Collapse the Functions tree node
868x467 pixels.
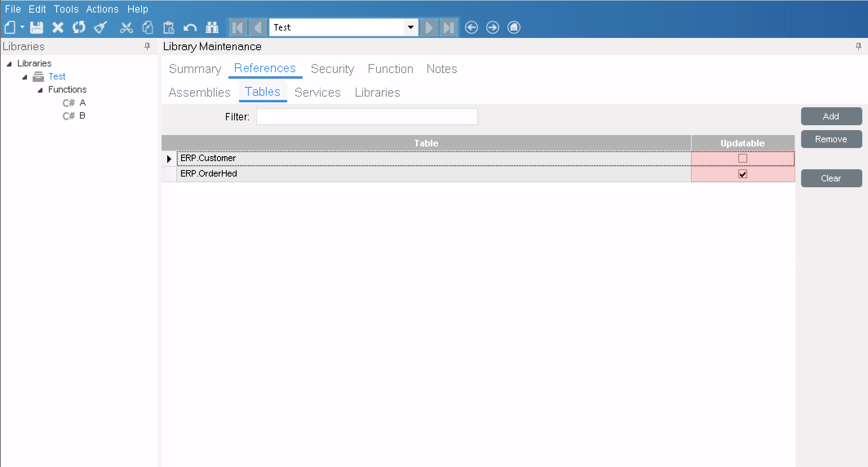40,90
